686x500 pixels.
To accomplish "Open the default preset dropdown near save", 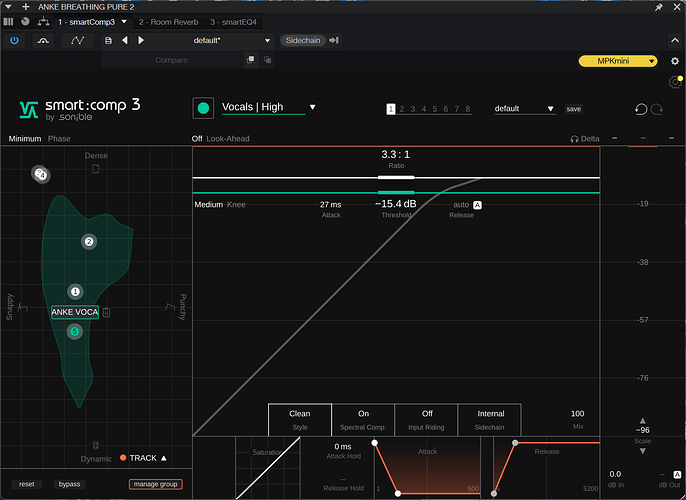I will (525, 109).
